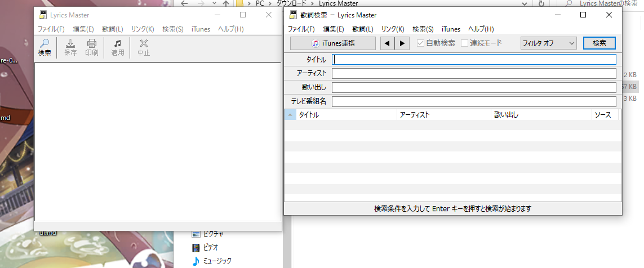Minimize the Lyrics Master main window

point(217,15)
